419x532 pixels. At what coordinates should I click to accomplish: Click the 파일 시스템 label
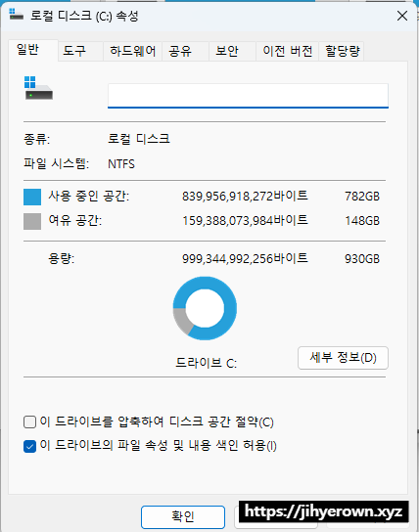(57, 164)
